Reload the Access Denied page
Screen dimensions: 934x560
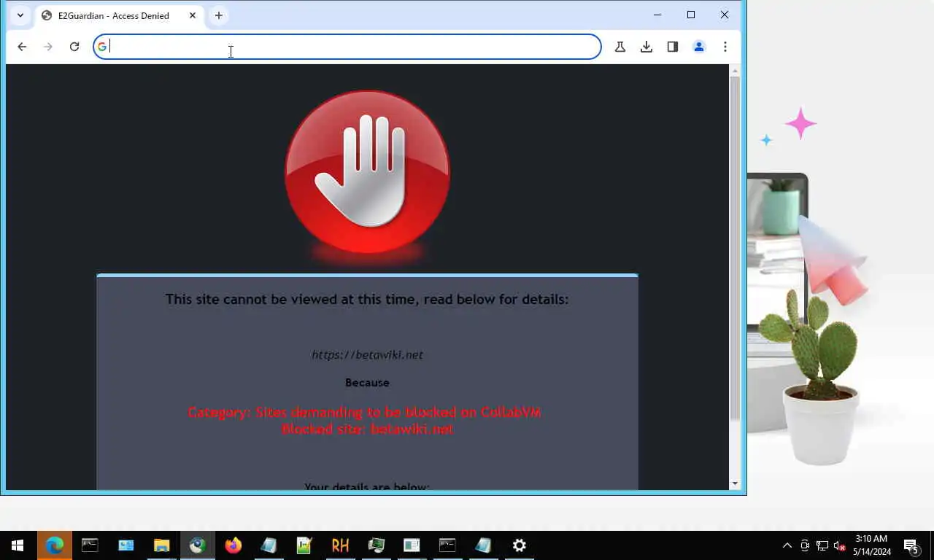(x=74, y=47)
